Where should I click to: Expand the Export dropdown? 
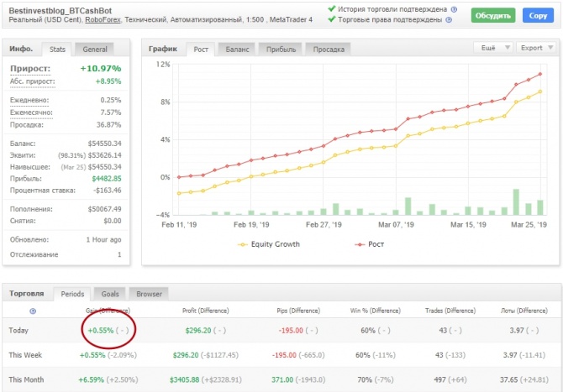(x=536, y=48)
